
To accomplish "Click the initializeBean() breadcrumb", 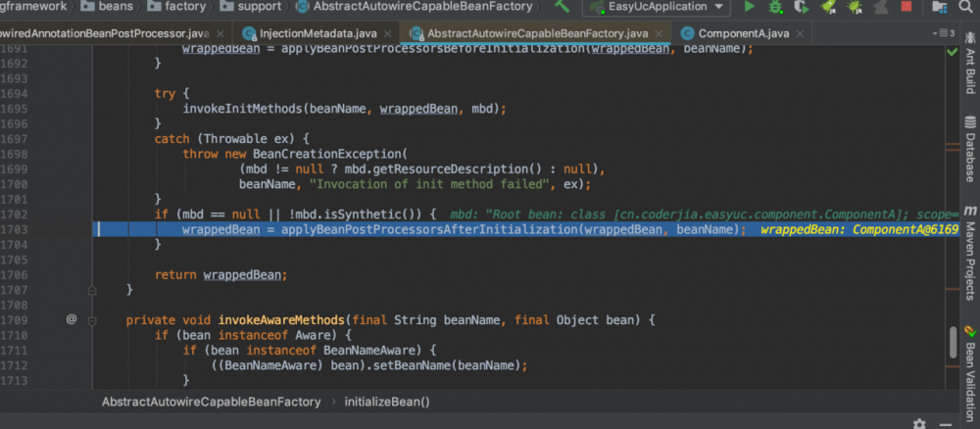I will click(x=385, y=402).
